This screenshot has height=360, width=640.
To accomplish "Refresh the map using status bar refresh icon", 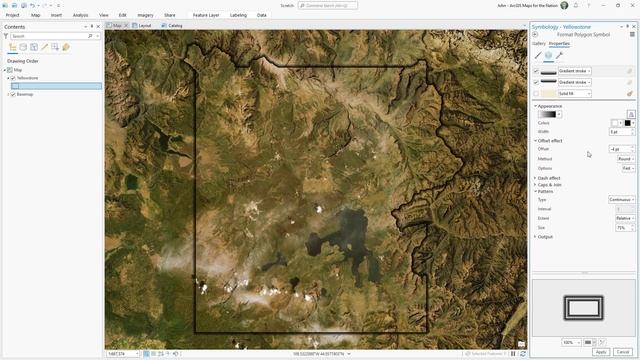I will point(522,354).
